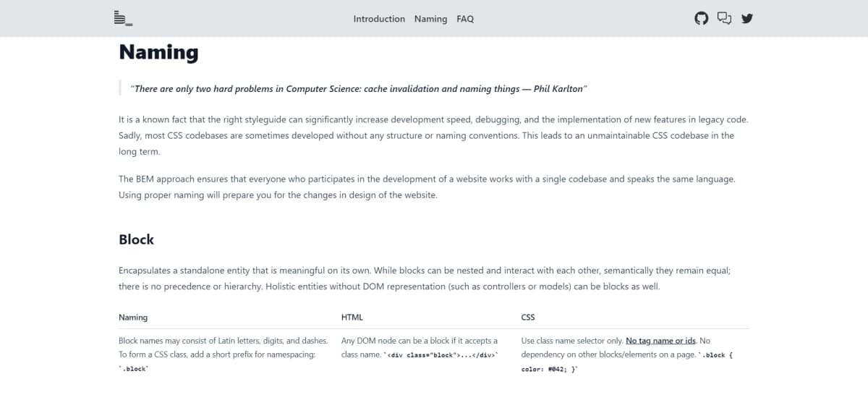
Task: Click the Phil Karlton quote
Action: click(359, 89)
